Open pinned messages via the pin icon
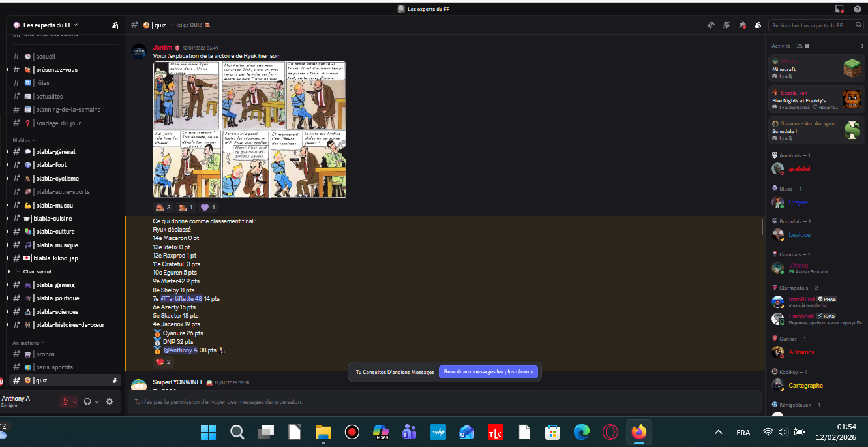Image resolution: width=868 pixels, height=447 pixels. [x=742, y=25]
